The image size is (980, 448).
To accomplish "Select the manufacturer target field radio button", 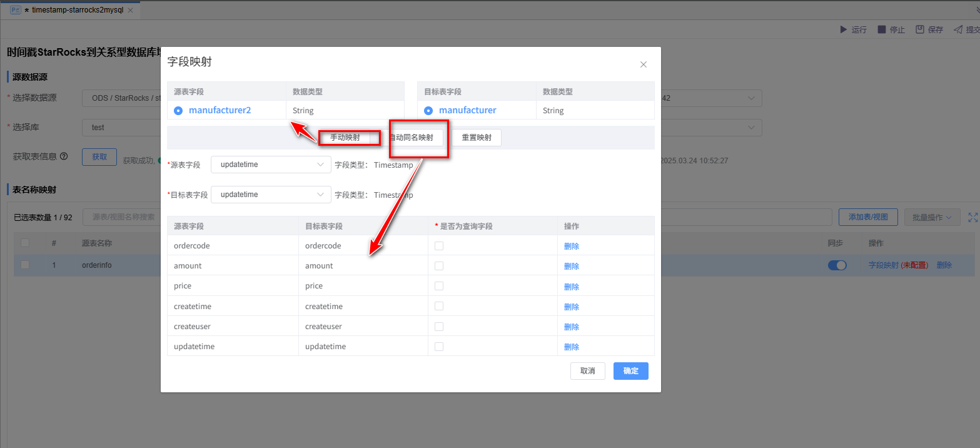I will click(x=428, y=111).
